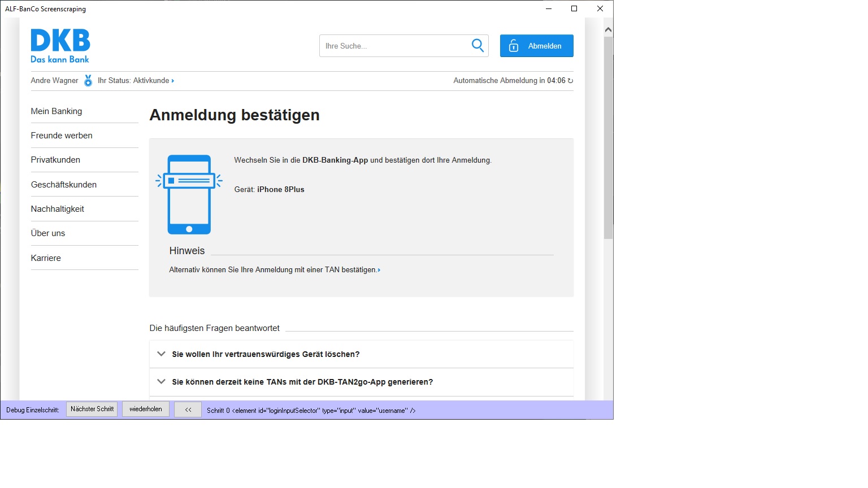Click the refresh icon next to logout timer
Screen dimensions: 868x488
point(570,81)
